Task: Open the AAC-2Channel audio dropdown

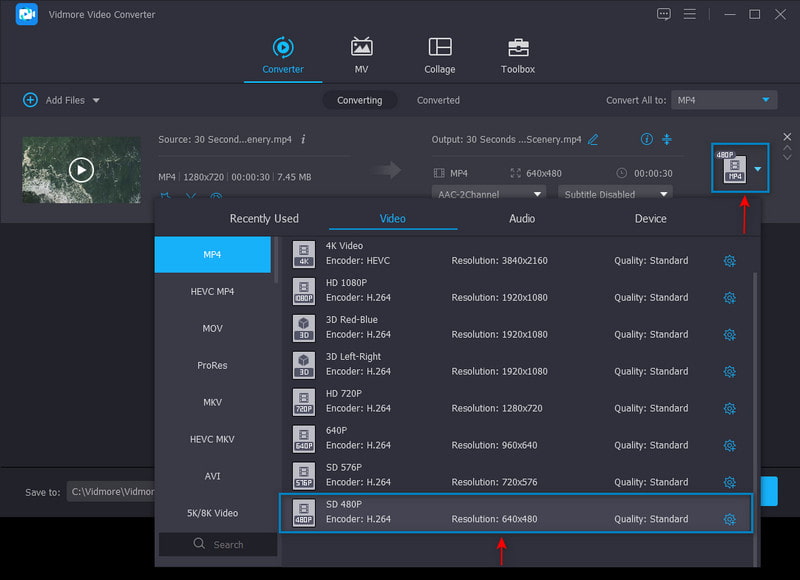Action: click(489, 194)
